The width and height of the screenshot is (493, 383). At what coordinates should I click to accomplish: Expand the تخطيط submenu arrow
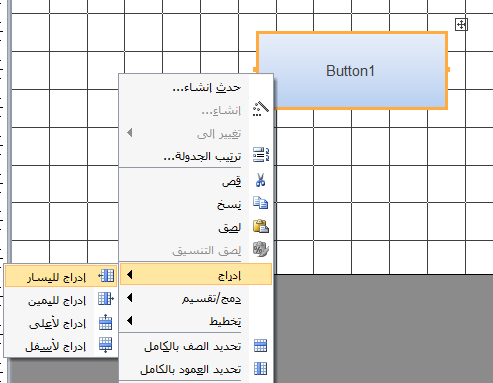pos(130,321)
